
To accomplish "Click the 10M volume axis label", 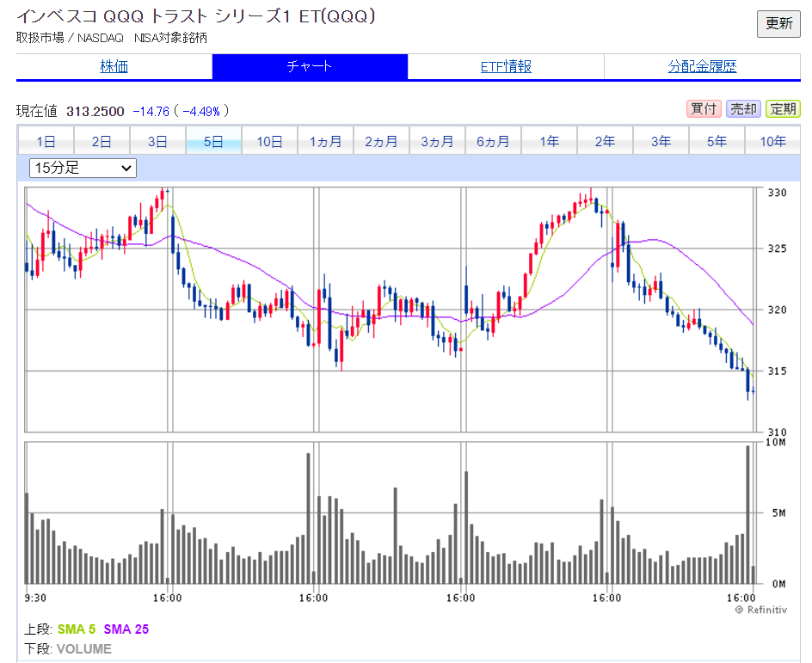I will click(776, 442).
